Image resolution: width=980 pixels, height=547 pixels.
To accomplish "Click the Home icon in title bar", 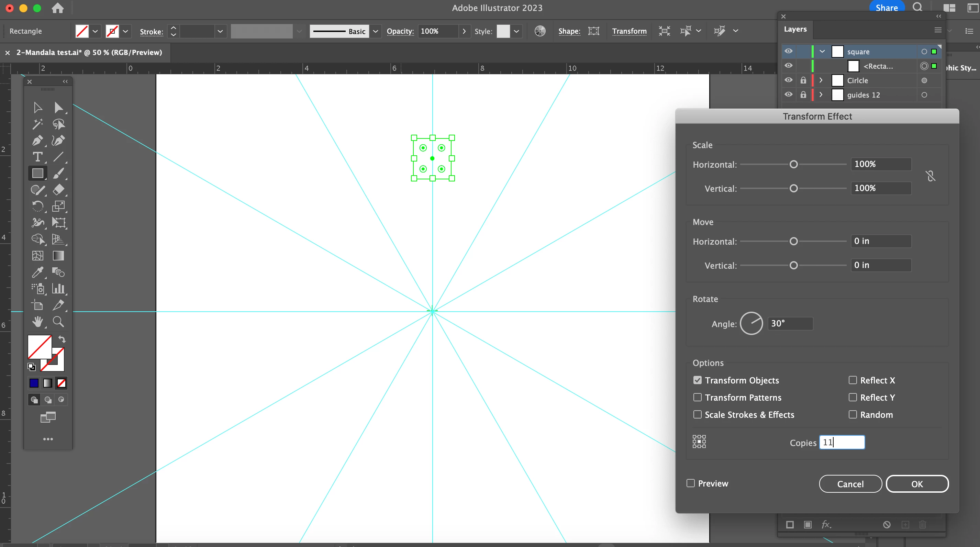I will (57, 8).
